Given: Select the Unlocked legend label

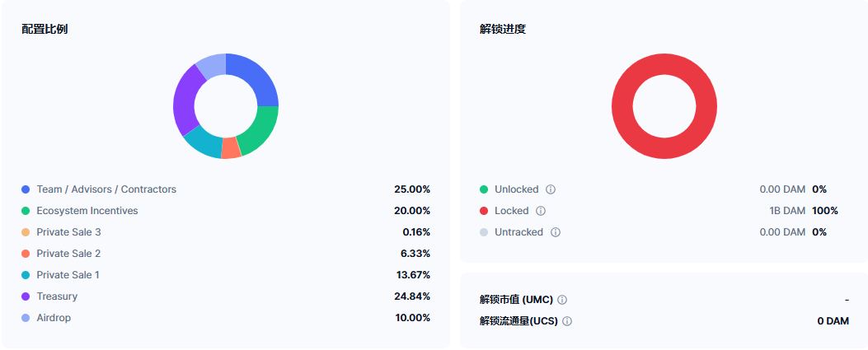Looking at the screenshot, I should 517,189.
